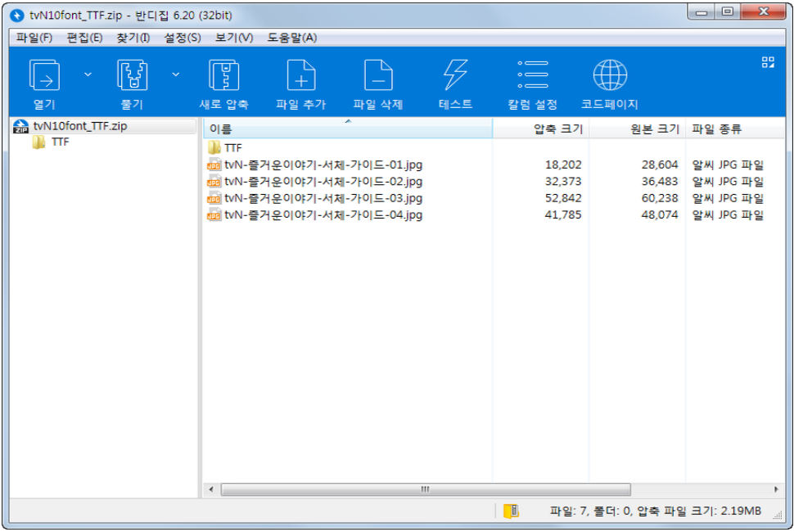Click compressed size value 52,842
The width and height of the screenshot is (794, 532).
(563, 198)
